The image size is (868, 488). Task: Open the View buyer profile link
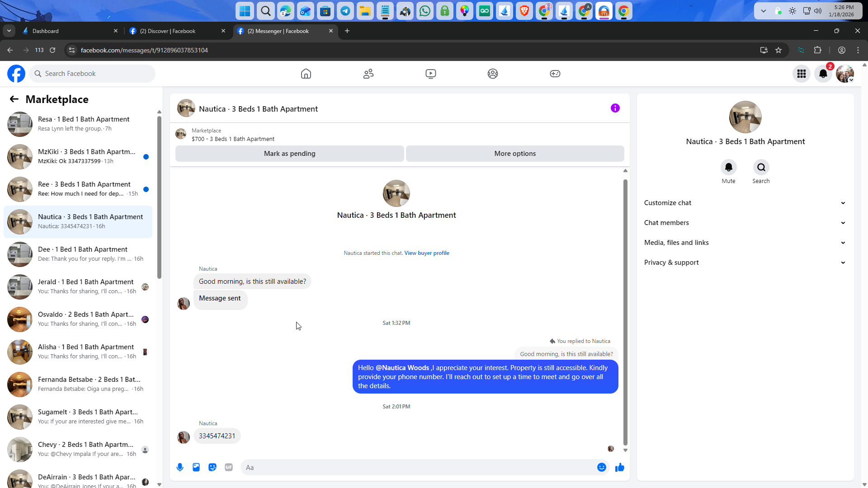tap(426, 253)
